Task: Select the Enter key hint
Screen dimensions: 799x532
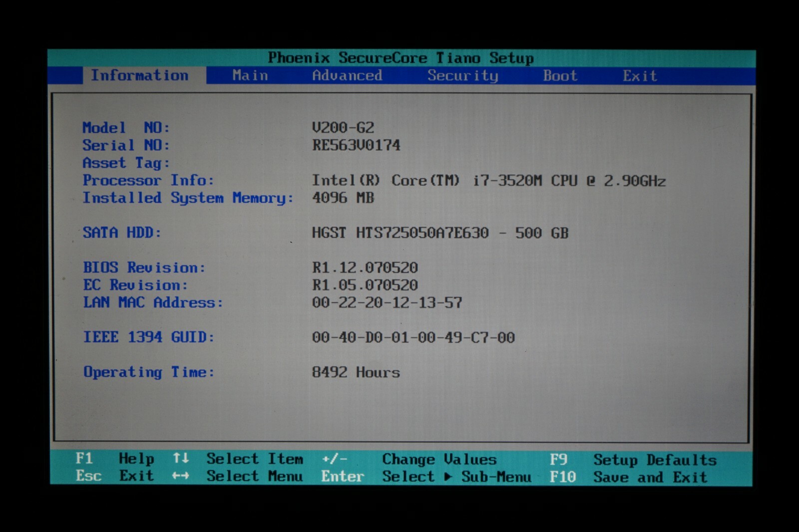Action: pos(343,476)
